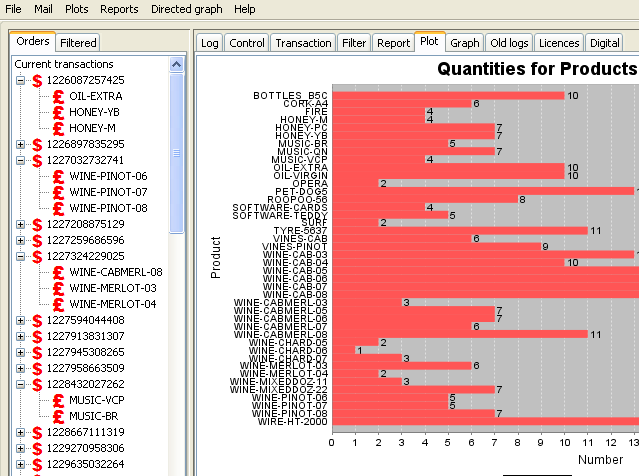Switch to the Transaction tab
Image resolution: width=639 pixels, height=476 pixels.
click(x=303, y=43)
